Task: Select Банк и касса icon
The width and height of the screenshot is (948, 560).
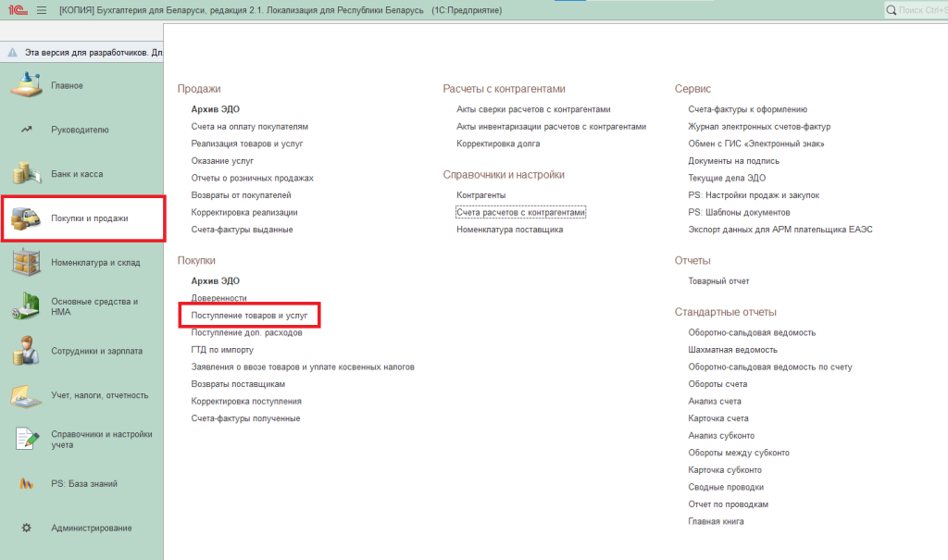Action: tap(26, 173)
